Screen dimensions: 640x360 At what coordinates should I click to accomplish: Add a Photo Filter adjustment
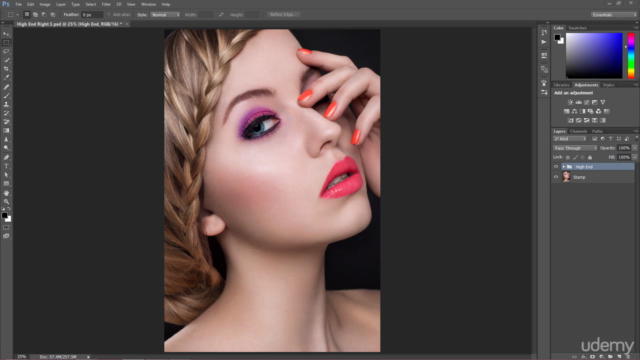pos(591,111)
